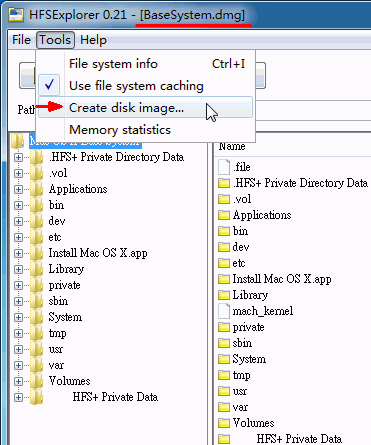The width and height of the screenshot is (371, 445).
Task: Click the root volume folder icon in tree
Action: point(17,141)
